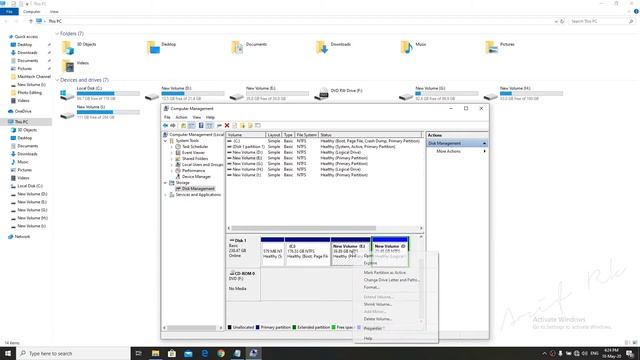640x360 pixels.
Task: Open the View menu in Computer Management
Action: pyautogui.click(x=197, y=118)
